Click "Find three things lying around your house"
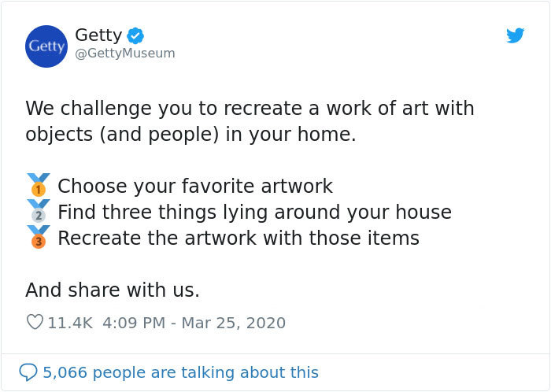 (254, 212)
